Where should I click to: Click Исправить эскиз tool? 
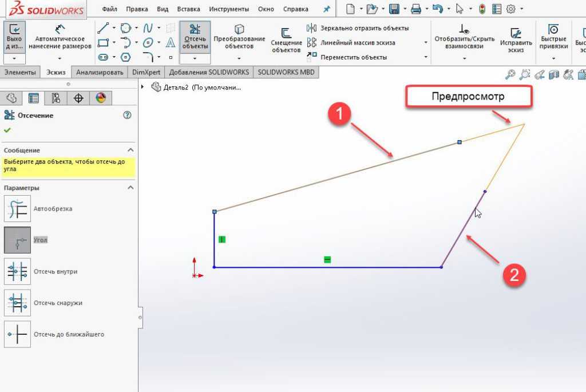click(516, 41)
